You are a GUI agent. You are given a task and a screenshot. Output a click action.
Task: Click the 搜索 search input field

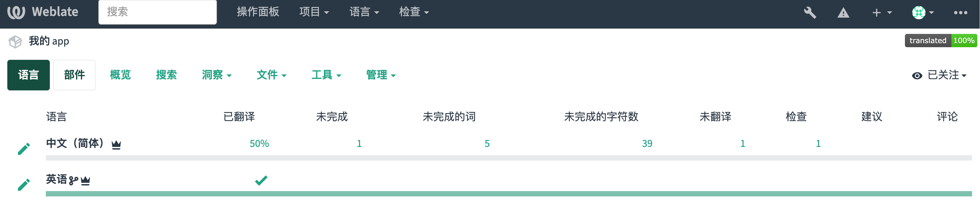click(157, 12)
